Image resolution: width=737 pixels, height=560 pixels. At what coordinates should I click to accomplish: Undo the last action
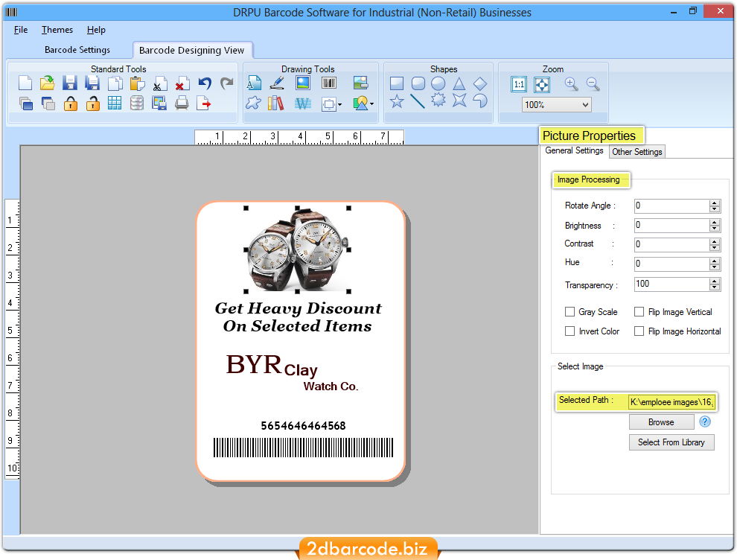(205, 83)
